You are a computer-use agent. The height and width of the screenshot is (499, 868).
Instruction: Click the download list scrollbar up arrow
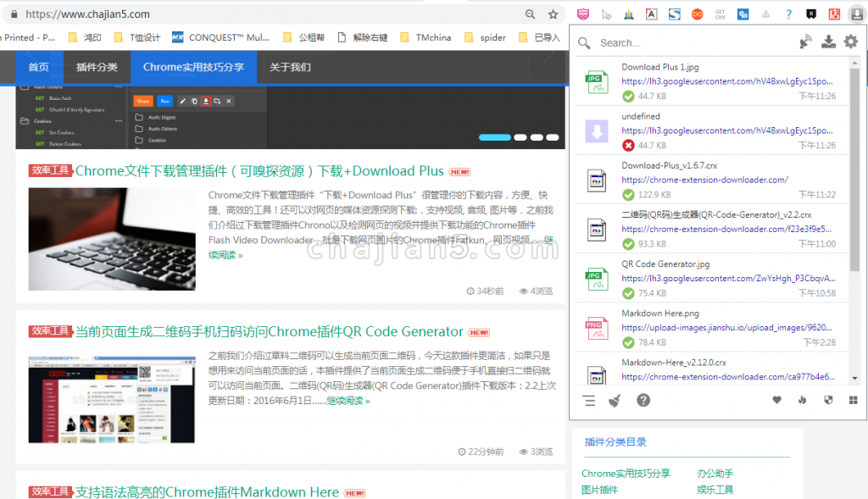pyautogui.click(x=854, y=63)
